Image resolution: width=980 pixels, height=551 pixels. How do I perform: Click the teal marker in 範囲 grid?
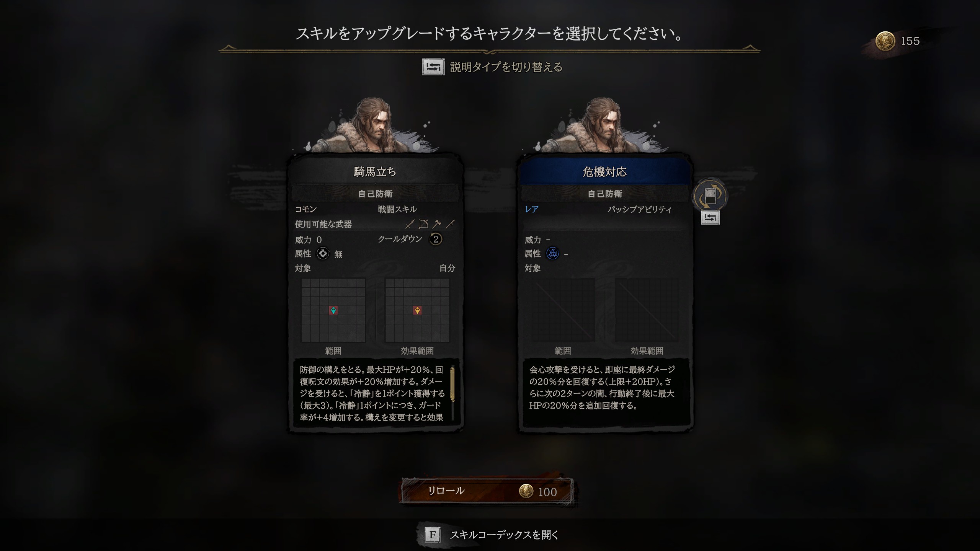pyautogui.click(x=333, y=310)
